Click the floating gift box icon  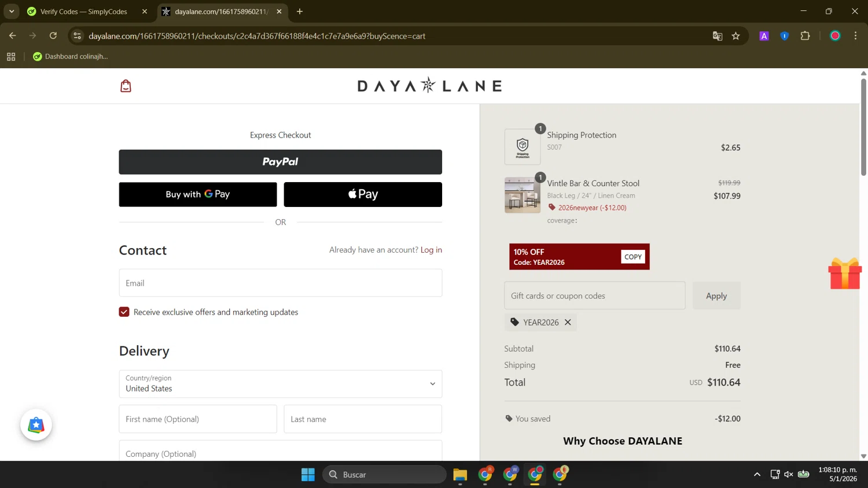click(845, 273)
